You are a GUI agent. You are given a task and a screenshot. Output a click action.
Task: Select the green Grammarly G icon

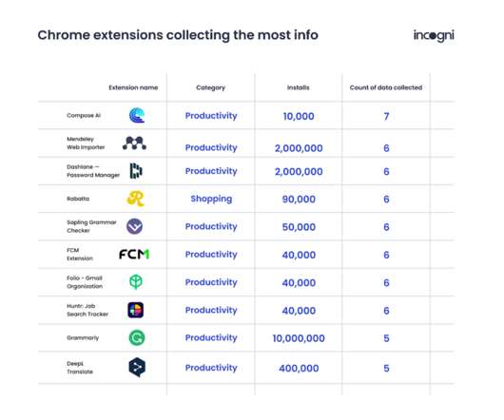[137, 337]
